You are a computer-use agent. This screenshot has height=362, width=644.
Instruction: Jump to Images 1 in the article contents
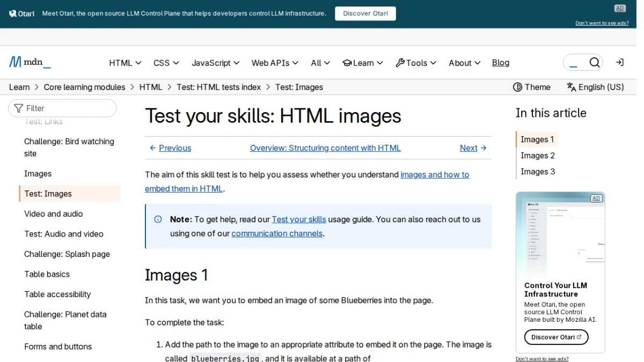pyautogui.click(x=537, y=139)
